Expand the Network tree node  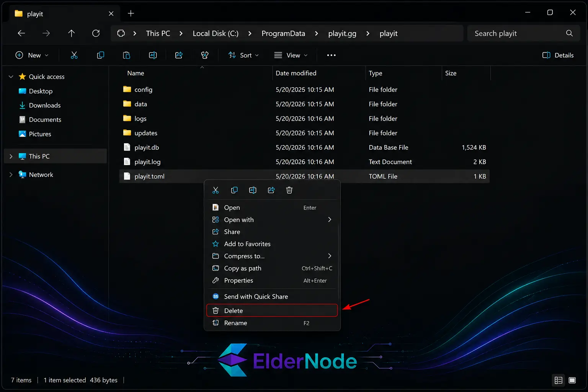coord(11,175)
